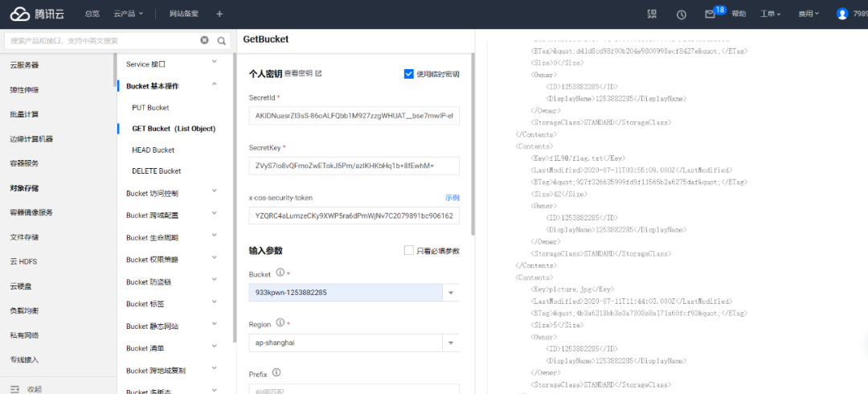
Task: Select 弹性伸缩 in the product list
Action: tap(24, 90)
